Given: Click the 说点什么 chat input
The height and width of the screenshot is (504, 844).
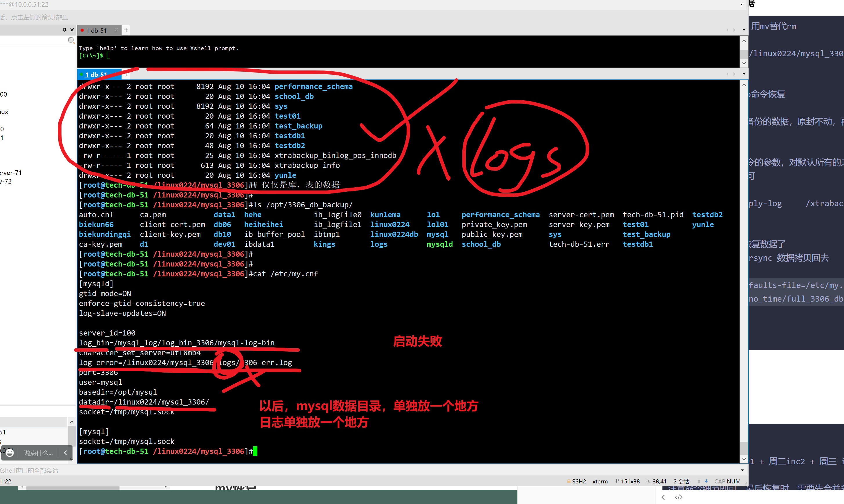Looking at the screenshot, I should click(38, 453).
